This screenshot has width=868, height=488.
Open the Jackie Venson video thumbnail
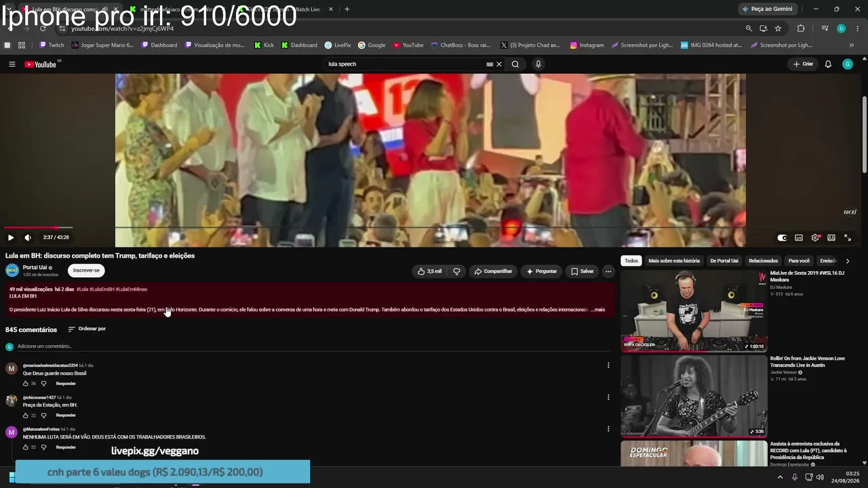click(694, 396)
